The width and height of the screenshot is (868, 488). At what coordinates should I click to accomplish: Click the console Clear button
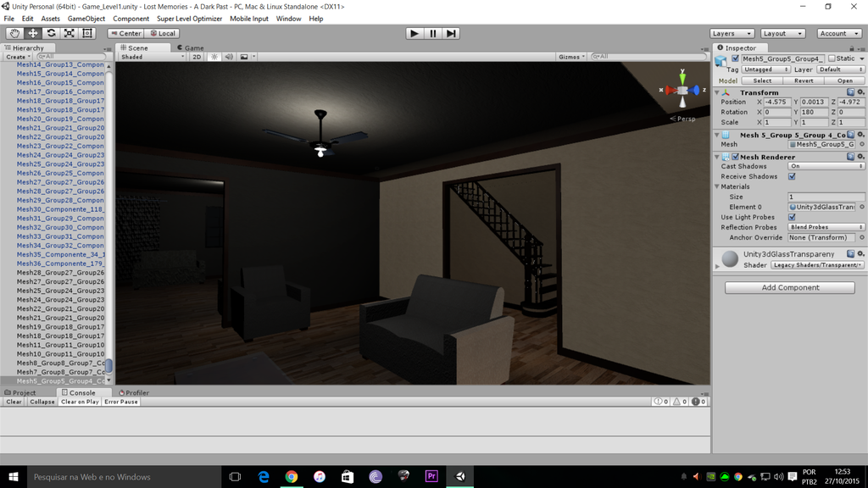[x=14, y=402]
